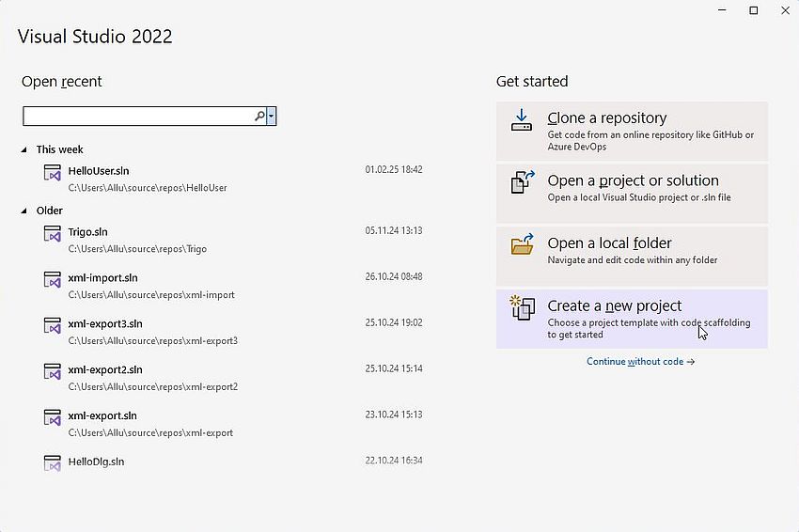Click the HelloUser.sln solution icon
799x532 pixels.
tap(53, 173)
